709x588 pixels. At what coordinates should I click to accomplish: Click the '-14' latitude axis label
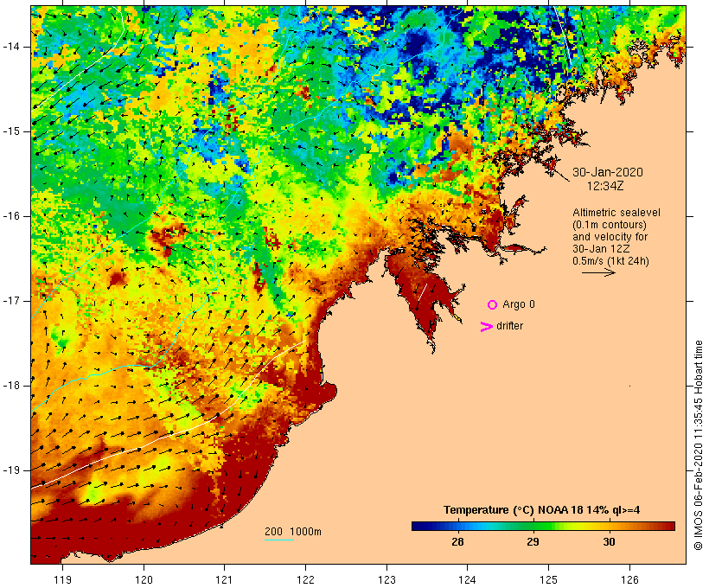[11, 47]
